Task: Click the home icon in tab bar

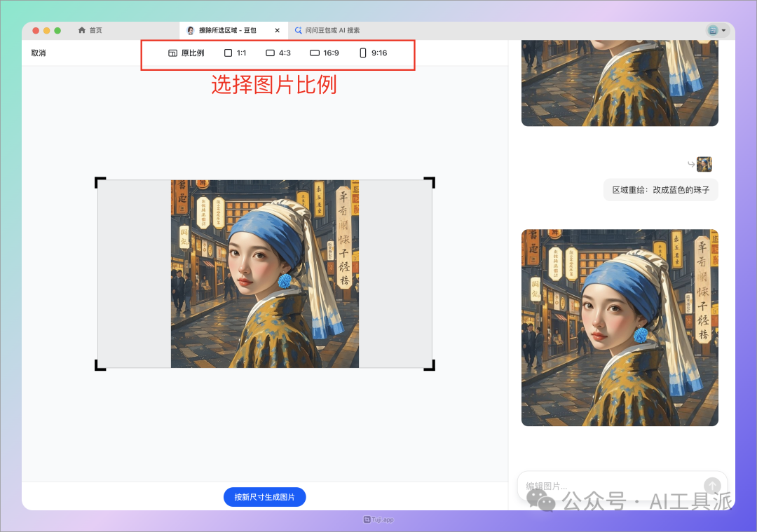Action: point(81,30)
